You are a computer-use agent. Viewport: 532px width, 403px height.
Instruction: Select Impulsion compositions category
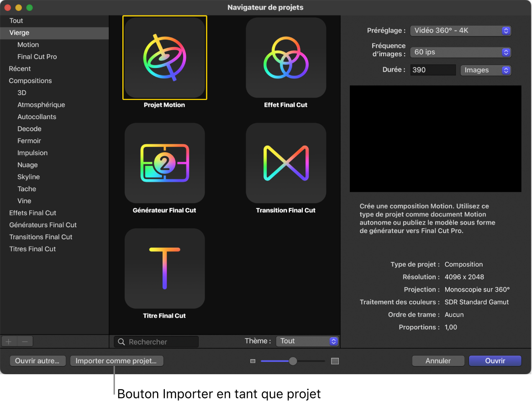(54, 153)
